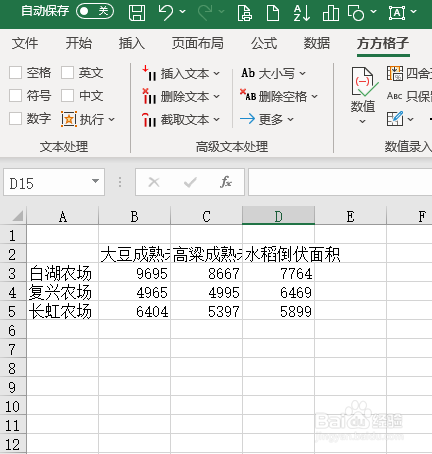The image size is (432, 454).
Task: Select row 3 header
Action: pyautogui.click(x=13, y=273)
